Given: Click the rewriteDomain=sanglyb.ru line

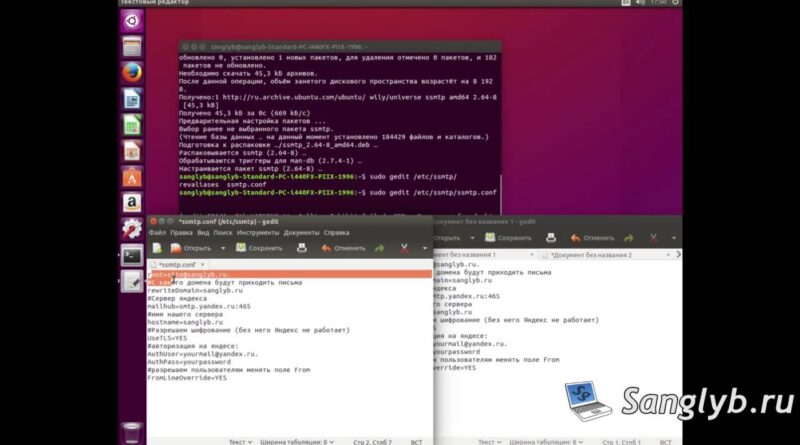Looking at the screenshot, I should 195,291.
